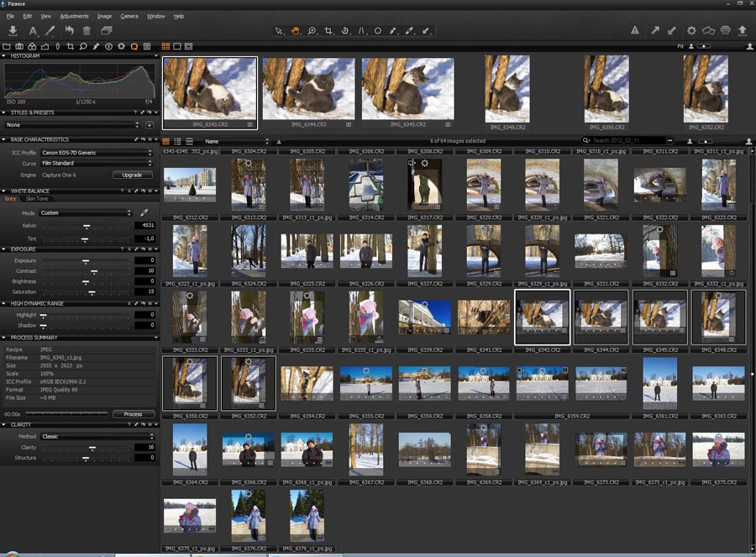The width and height of the screenshot is (756, 557).
Task: Switch viewer to multi-view grid mode
Action: pyautogui.click(x=165, y=46)
